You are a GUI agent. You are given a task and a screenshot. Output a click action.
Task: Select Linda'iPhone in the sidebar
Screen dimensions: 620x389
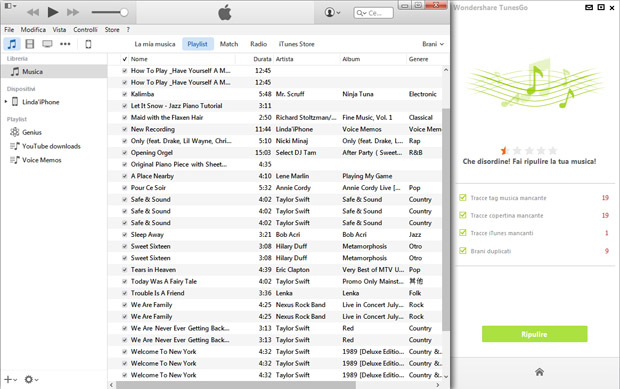[41, 102]
